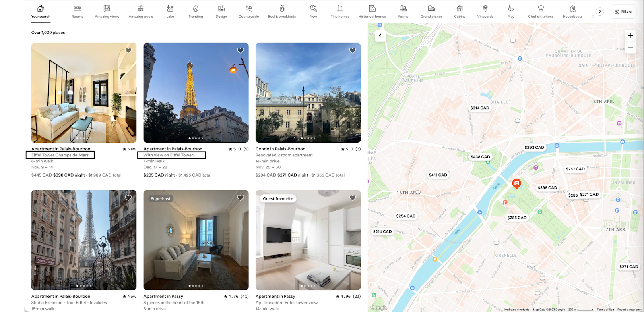Select the Countryside category
This screenshot has height=316, width=644.
tap(249, 12)
